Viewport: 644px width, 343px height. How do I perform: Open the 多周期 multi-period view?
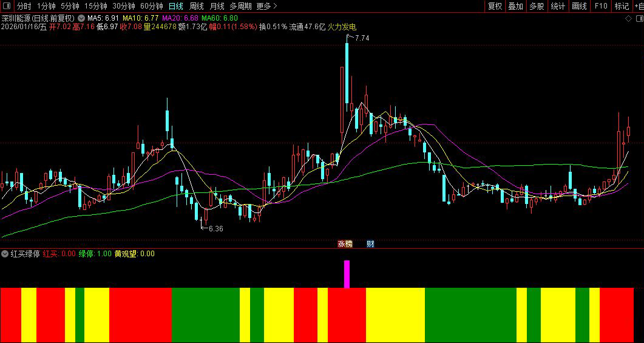[240, 5]
